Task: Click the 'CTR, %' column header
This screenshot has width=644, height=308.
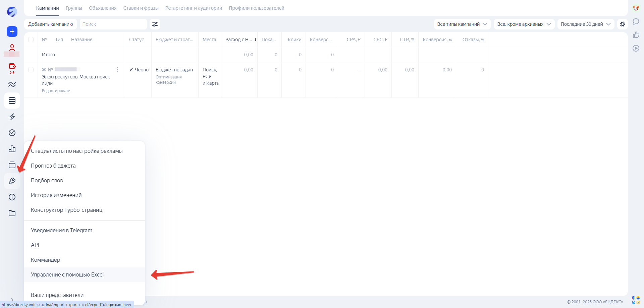Action: (x=407, y=40)
